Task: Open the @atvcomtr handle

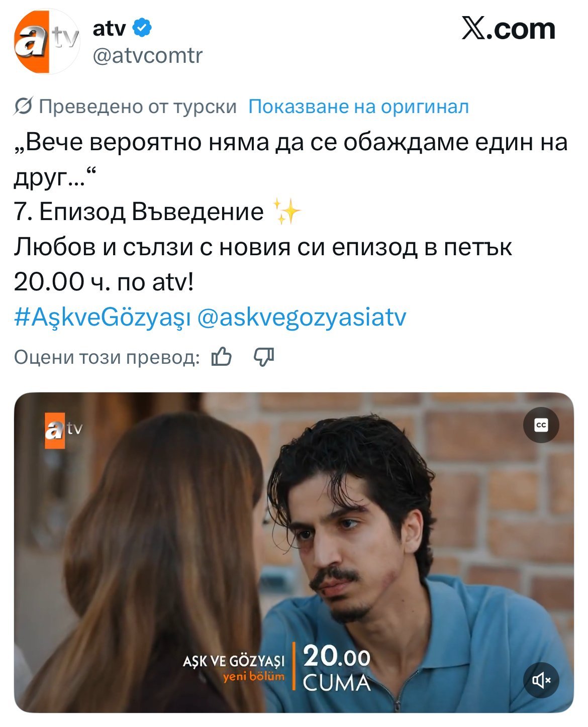Action: 147,55
